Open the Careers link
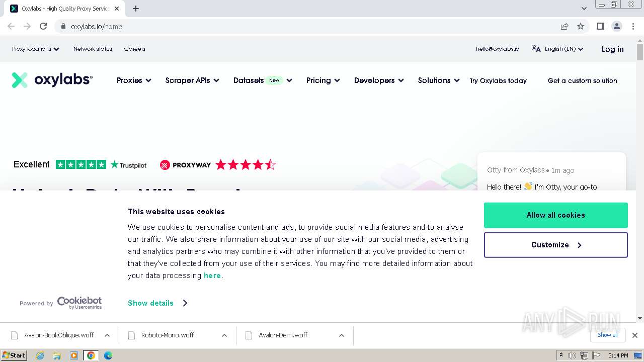 coord(135,49)
